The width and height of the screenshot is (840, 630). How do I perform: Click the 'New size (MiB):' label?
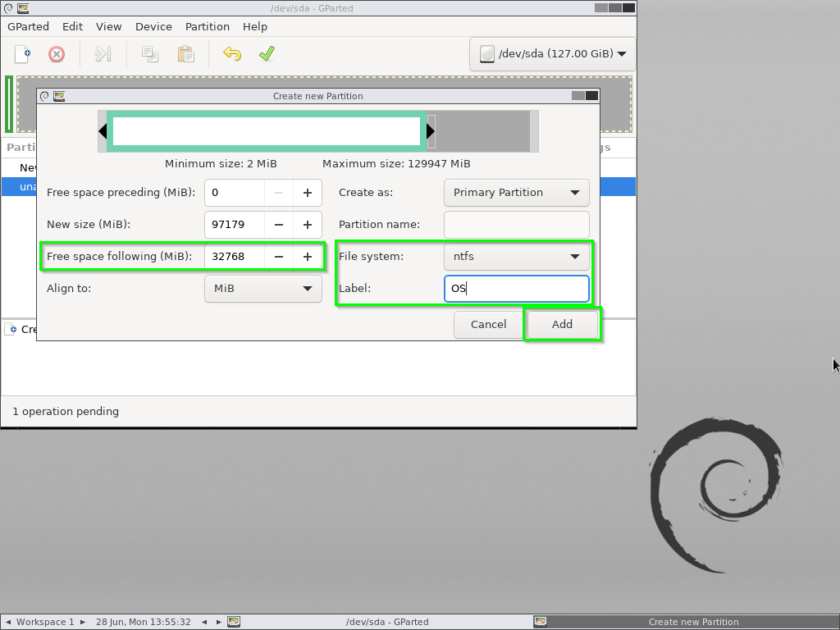[89, 225]
